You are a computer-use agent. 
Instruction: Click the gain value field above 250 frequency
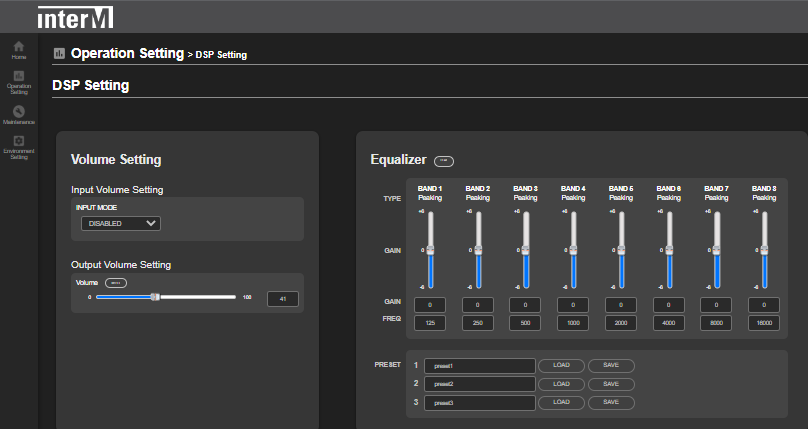coord(478,305)
